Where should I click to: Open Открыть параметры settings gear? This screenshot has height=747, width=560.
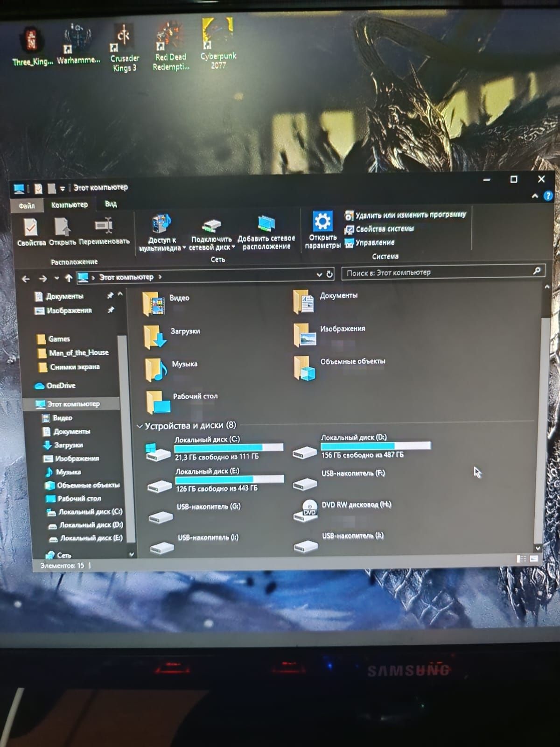pyautogui.click(x=322, y=230)
